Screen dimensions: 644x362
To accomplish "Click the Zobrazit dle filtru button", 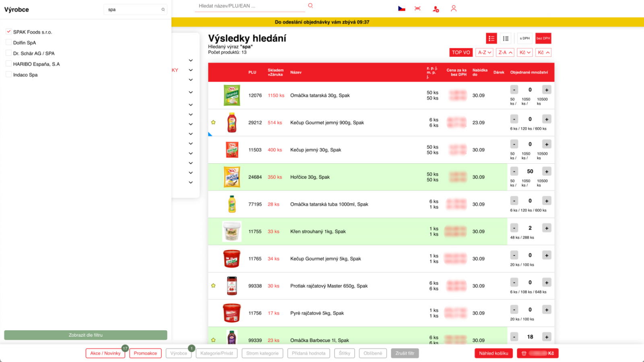I will click(x=86, y=335).
